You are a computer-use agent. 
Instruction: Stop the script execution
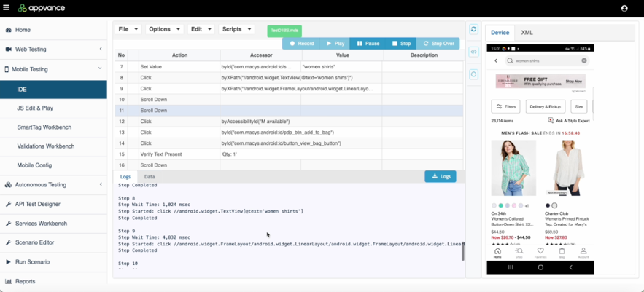tap(401, 44)
